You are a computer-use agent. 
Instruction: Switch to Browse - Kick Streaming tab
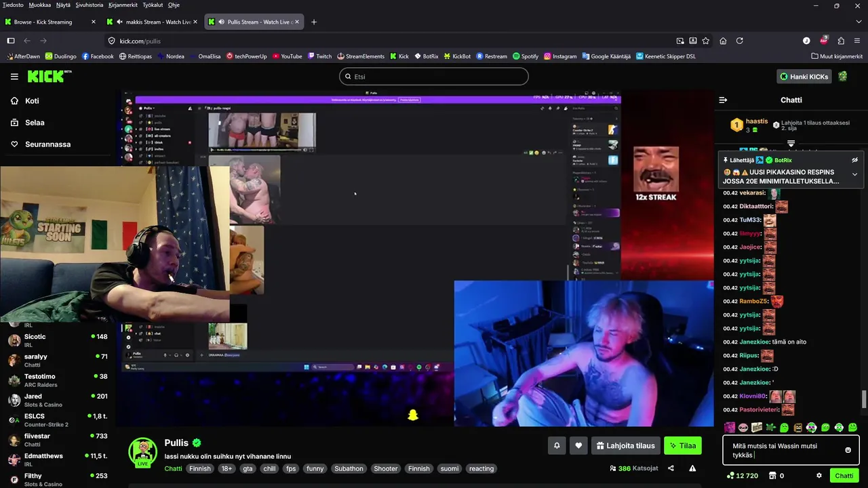[x=51, y=22]
